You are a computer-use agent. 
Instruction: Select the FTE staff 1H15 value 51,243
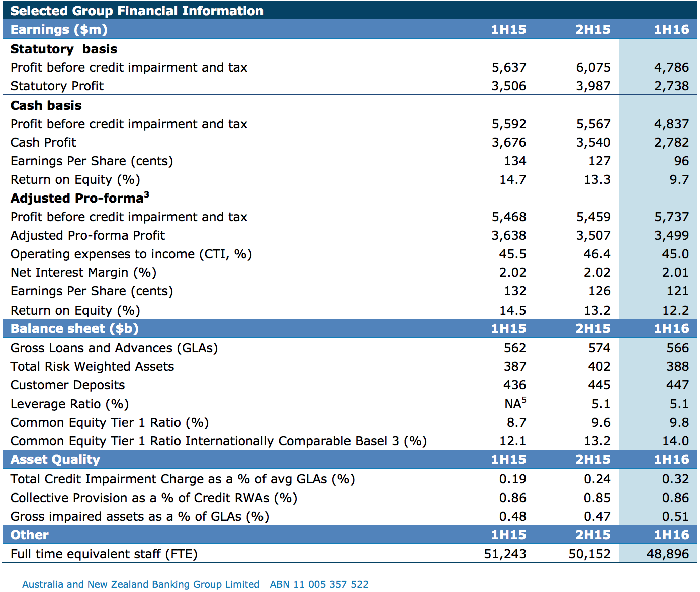(505, 554)
